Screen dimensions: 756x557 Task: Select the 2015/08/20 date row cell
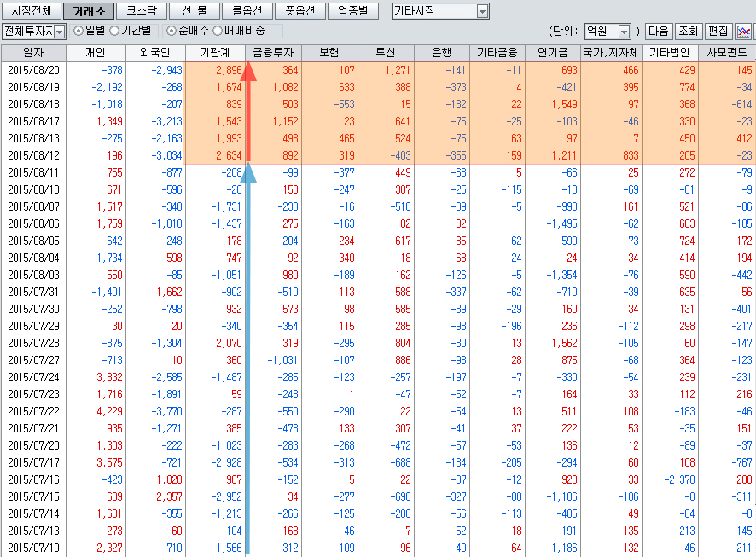(x=33, y=70)
